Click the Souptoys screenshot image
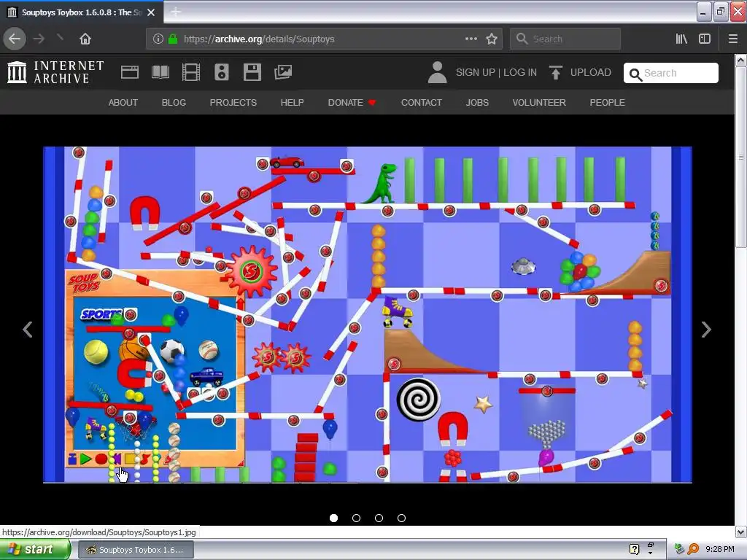Viewport: 747px width, 560px height. click(x=368, y=315)
